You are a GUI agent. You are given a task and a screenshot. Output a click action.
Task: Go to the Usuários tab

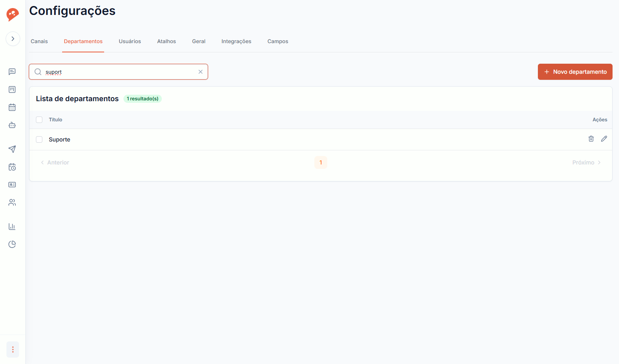click(130, 42)
